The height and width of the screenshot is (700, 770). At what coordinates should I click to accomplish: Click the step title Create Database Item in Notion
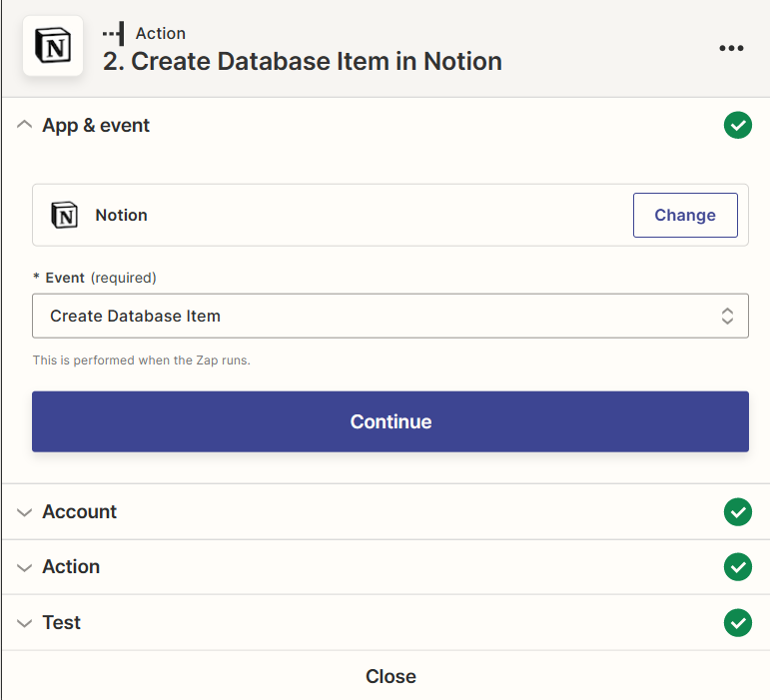point(302,61)
